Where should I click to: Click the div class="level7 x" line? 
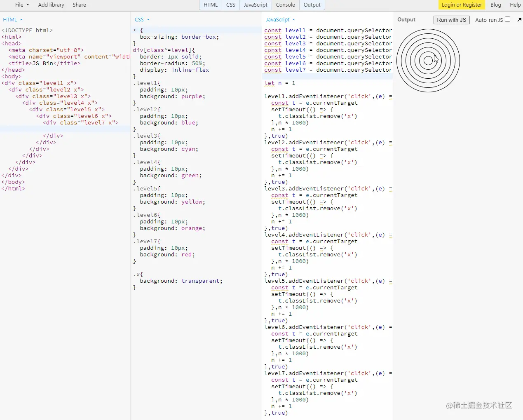click(x=80, y=123)
